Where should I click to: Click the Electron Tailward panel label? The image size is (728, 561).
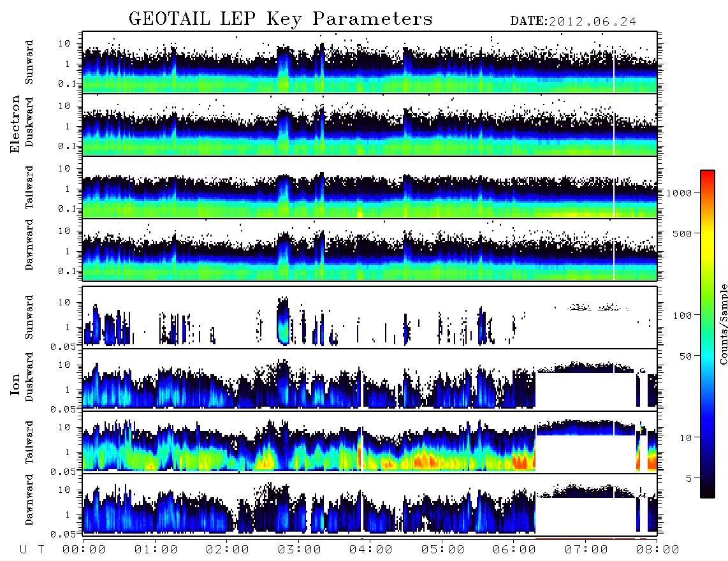point(29,187)
